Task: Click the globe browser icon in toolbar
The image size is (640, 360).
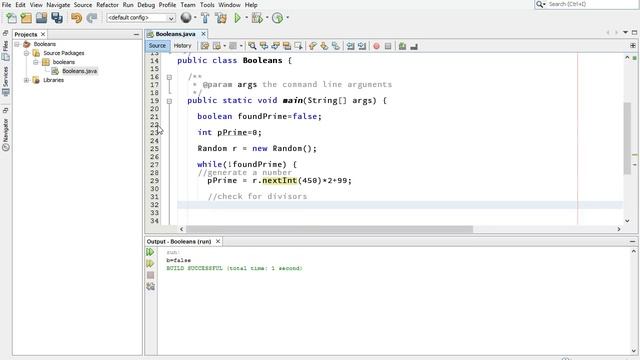Action: click(x=186, y=18)
